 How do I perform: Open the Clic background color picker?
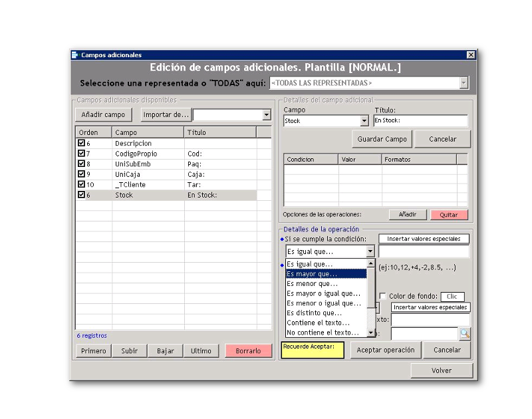[x=452, y=297]
